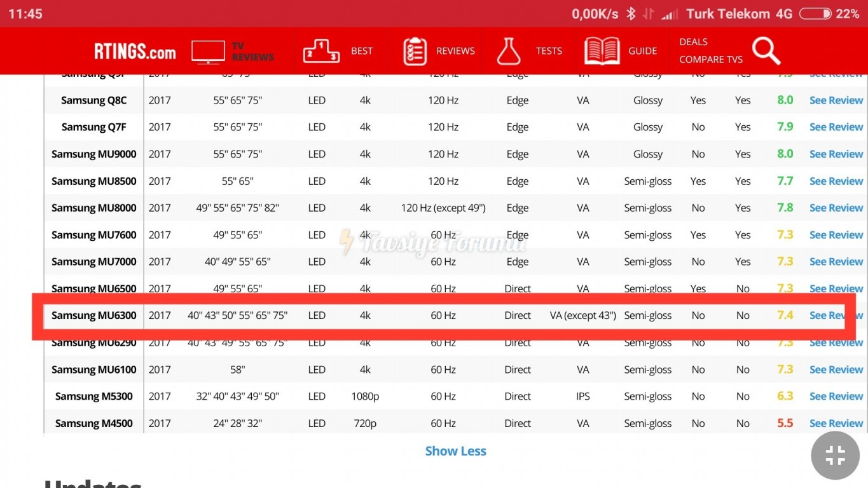
Task: Open See Review for Samsung M5300
Action: tap(836, 396)
